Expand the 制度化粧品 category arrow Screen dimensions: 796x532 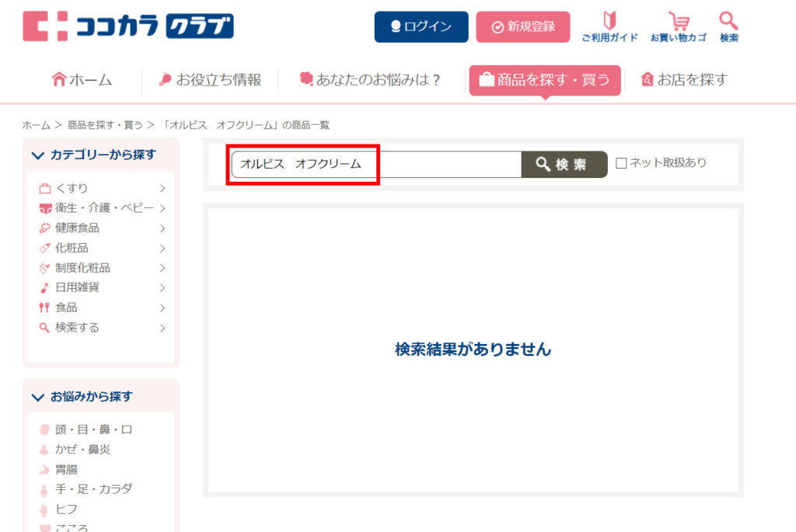point(162,268)
